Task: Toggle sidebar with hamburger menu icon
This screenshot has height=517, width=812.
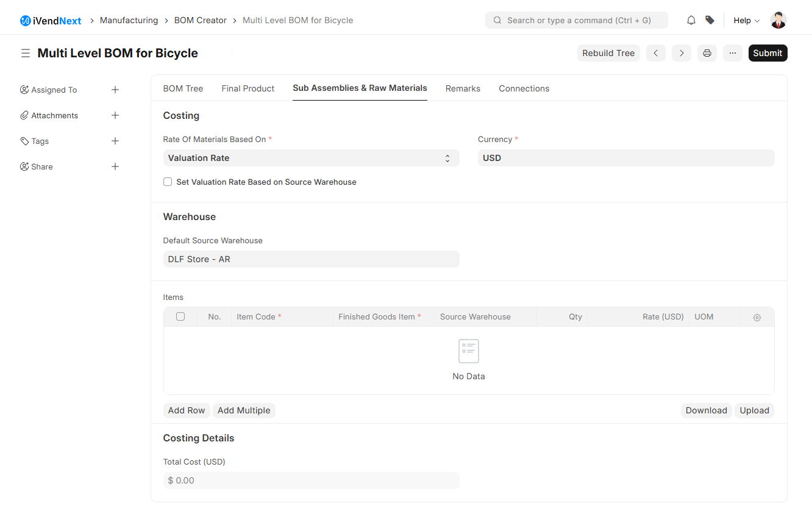Action: coord(26,53)
